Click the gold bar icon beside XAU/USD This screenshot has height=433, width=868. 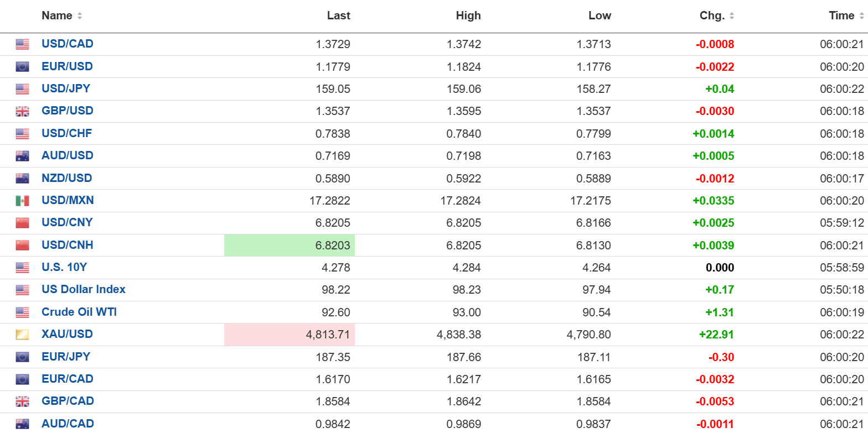click(x=22, y=335)
